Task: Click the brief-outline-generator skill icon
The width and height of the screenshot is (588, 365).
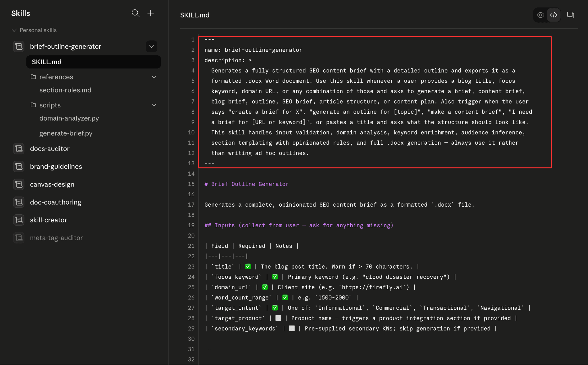Action: [19, 46]
